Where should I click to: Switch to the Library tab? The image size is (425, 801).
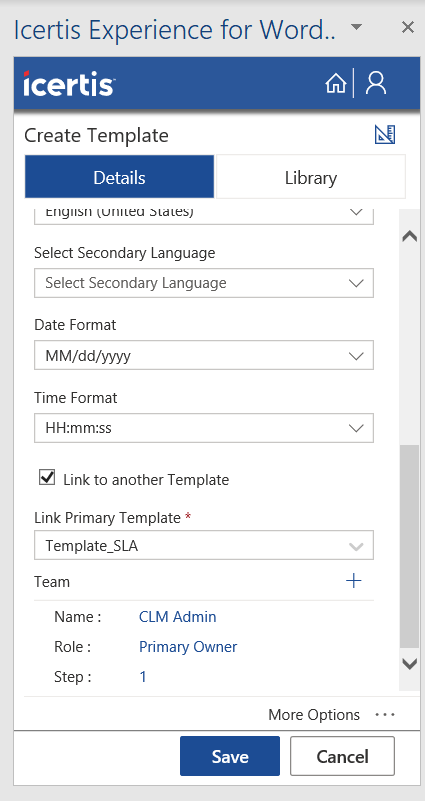point(311,177)
